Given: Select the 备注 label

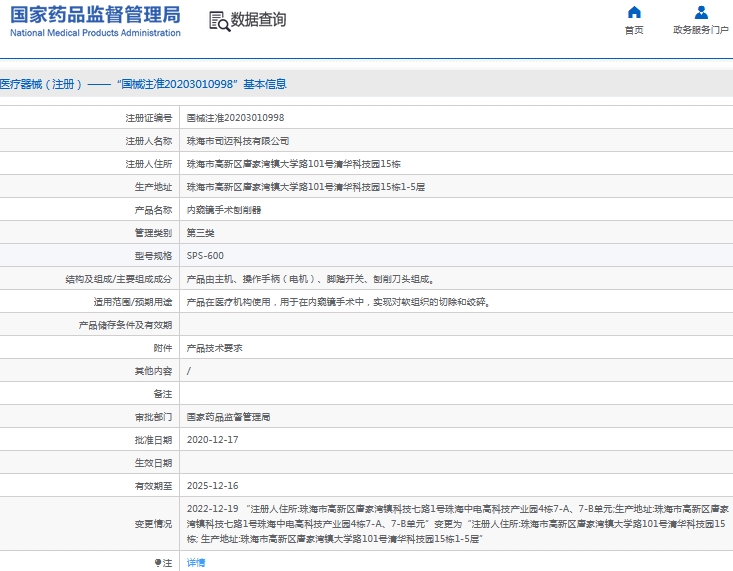Looking at the screenshot, I should [x=163, y=394].
